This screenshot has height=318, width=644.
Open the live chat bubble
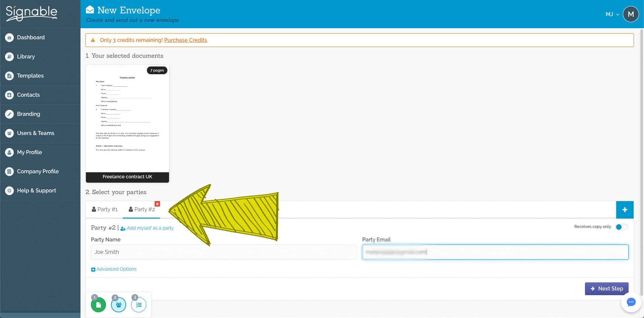(631, 302)
